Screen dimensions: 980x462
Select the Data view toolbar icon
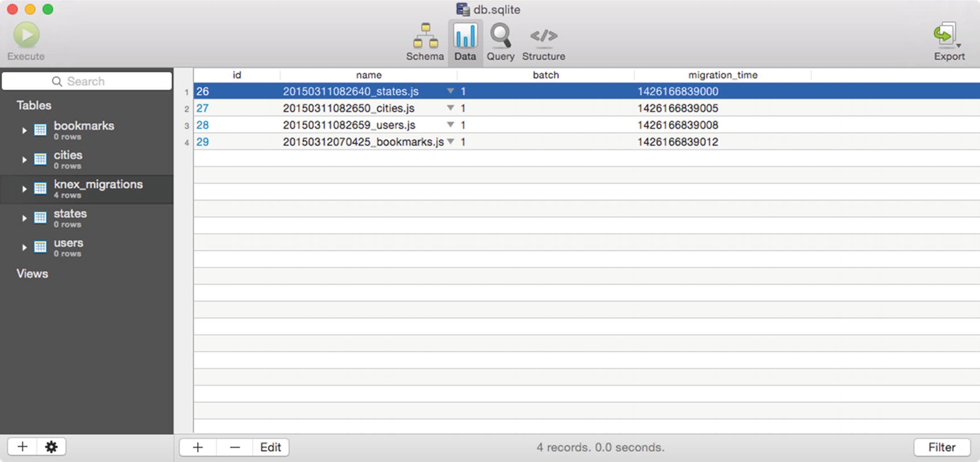coord(465,36)
